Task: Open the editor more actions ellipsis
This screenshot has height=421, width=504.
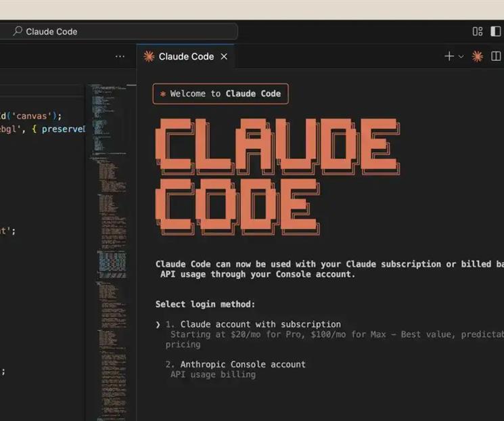Action: [120, 57]
